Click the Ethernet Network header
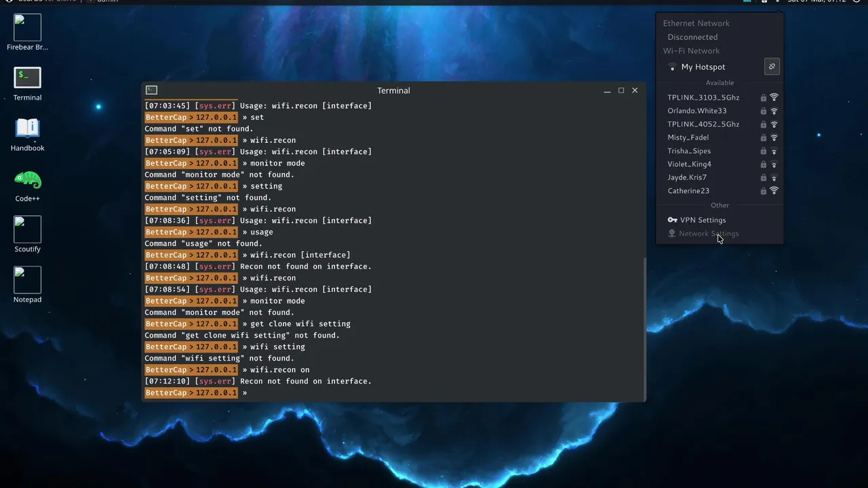The height and width of the screenshot is (488, 868). click(x=696, y=23)
